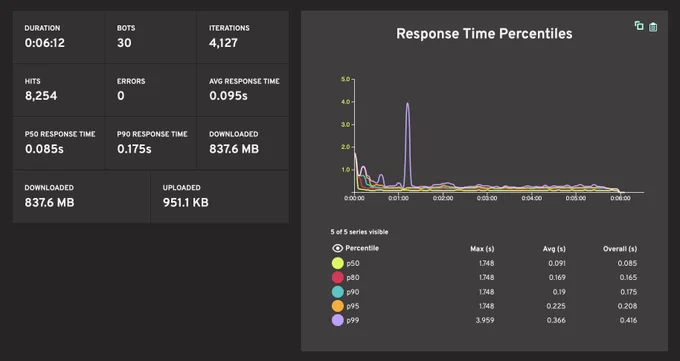Click the p80 overall value 0.165

point(628,277)
